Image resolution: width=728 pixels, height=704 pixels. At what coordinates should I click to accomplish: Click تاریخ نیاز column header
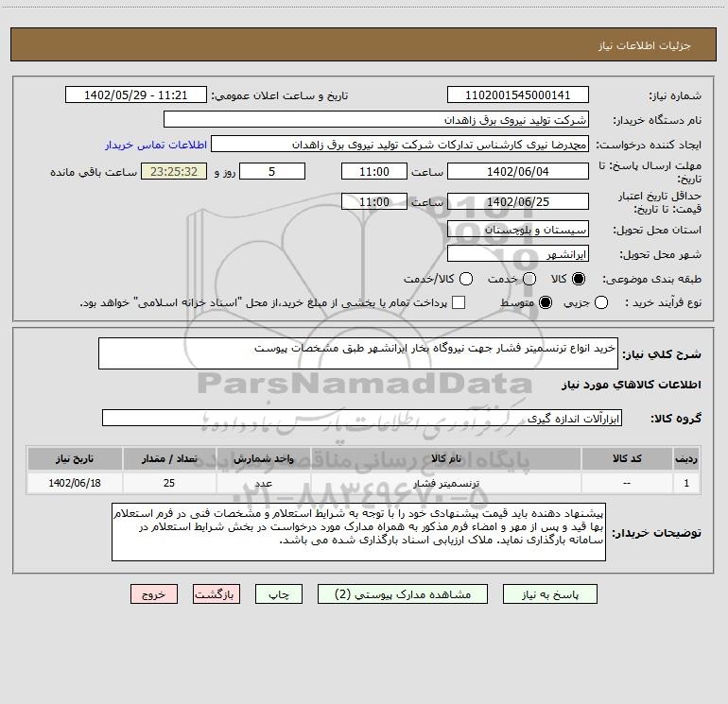pos(75,458)
